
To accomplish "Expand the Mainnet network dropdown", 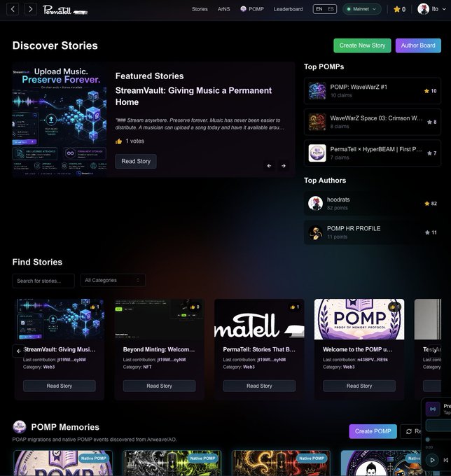I will [x=362, y=9].
